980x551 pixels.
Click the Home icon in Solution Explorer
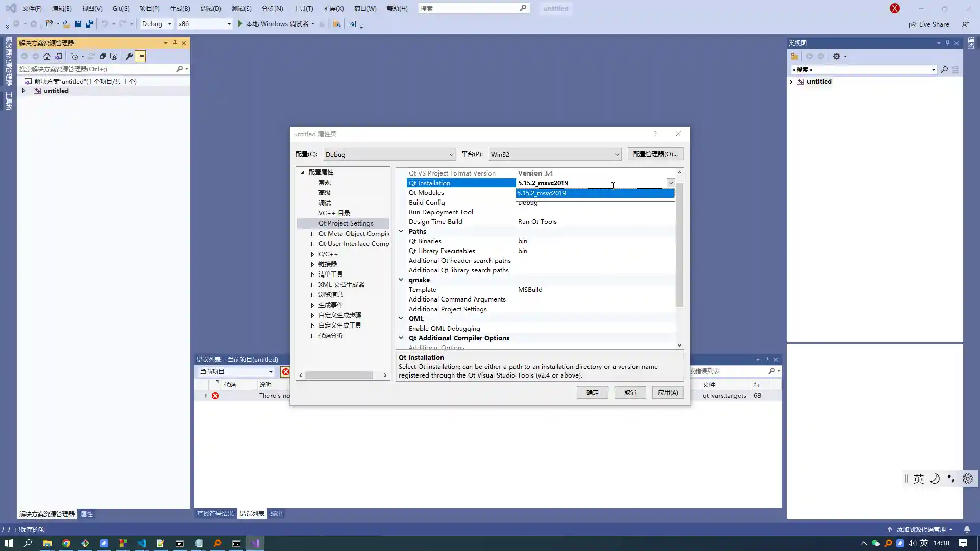tap(47, 56)
